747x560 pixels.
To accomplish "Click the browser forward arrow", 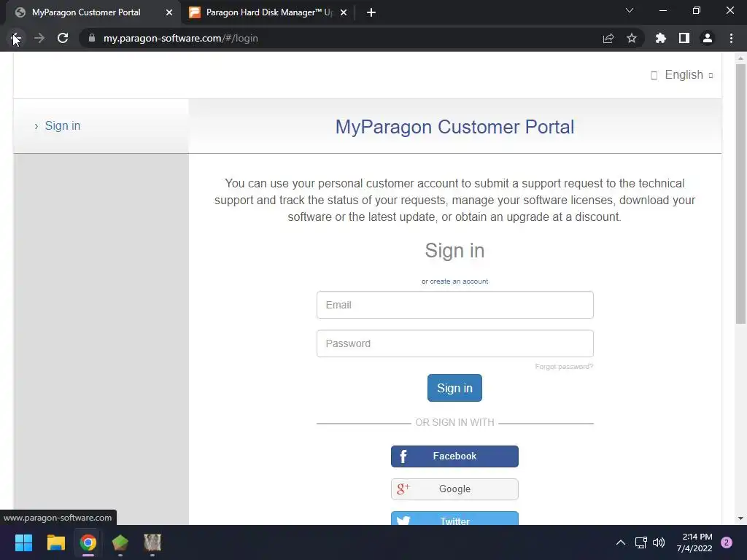I will (x=39, y=38).
